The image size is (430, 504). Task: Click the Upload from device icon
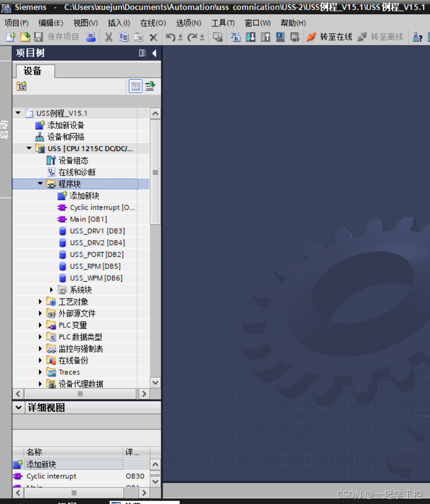[266, 37]
